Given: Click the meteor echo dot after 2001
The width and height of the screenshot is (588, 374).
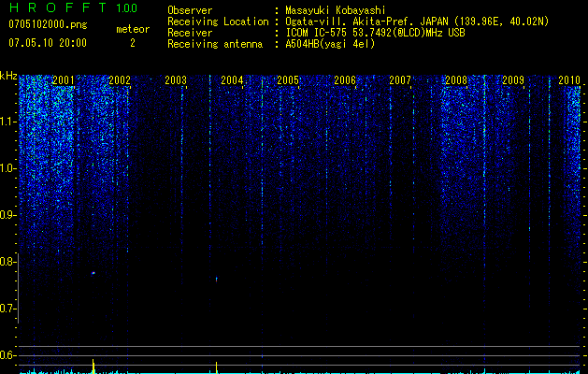Looking at the screenshot, I should (x=93, y=273).
